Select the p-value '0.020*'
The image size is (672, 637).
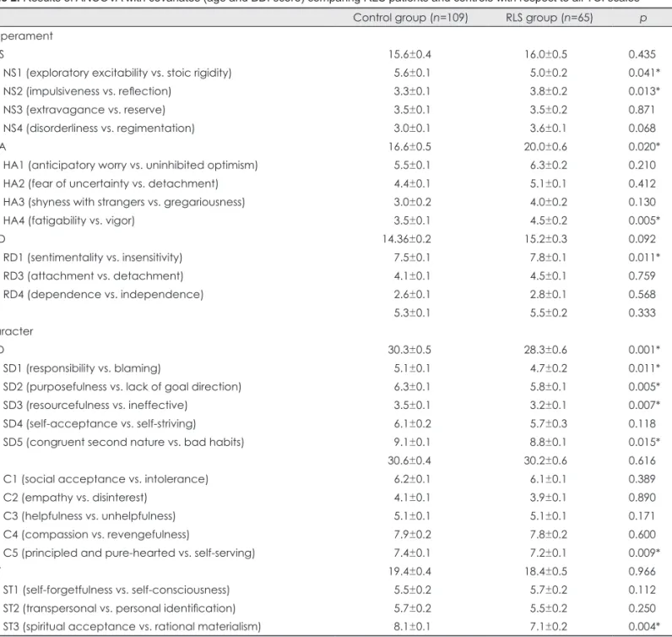click(x=644, y=147)
